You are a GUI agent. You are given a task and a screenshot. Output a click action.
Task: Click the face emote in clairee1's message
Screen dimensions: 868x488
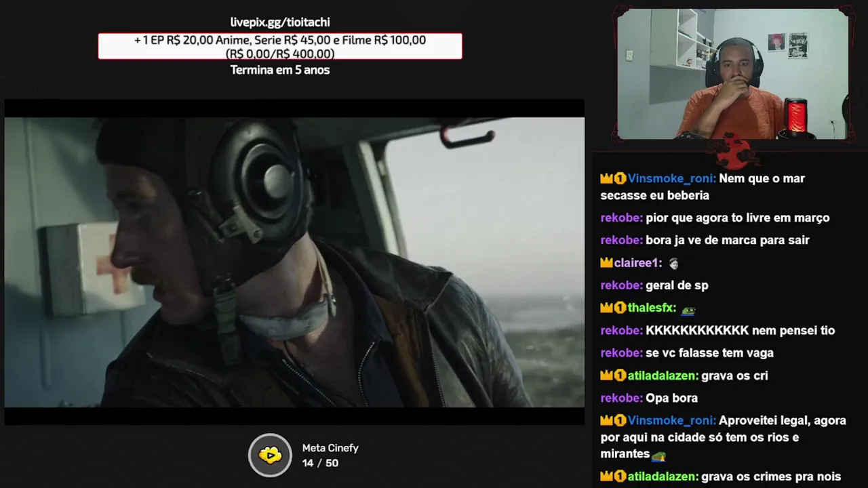tap(673, 263)
